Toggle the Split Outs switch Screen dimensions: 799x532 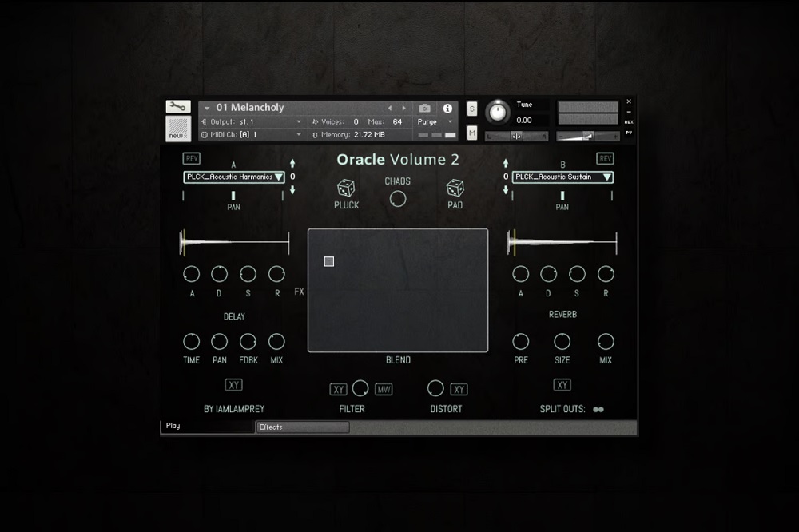click(598, 410)
